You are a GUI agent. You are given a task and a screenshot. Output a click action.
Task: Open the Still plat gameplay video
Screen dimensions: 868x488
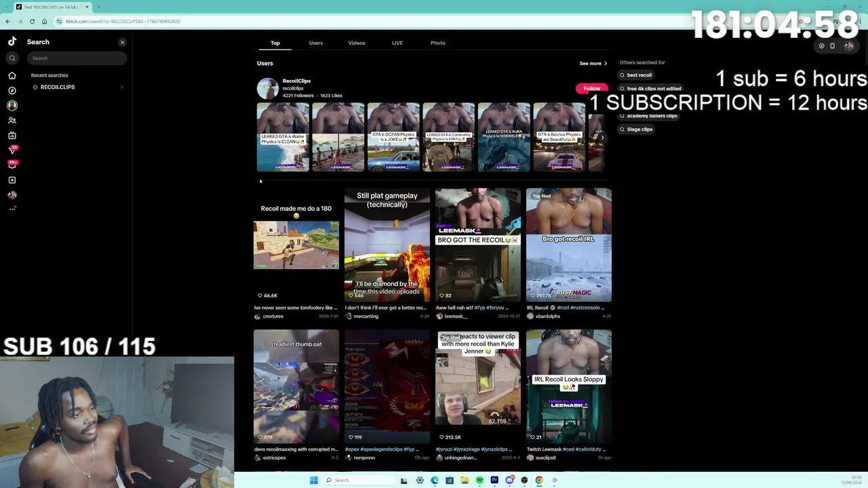pos(387,245)
